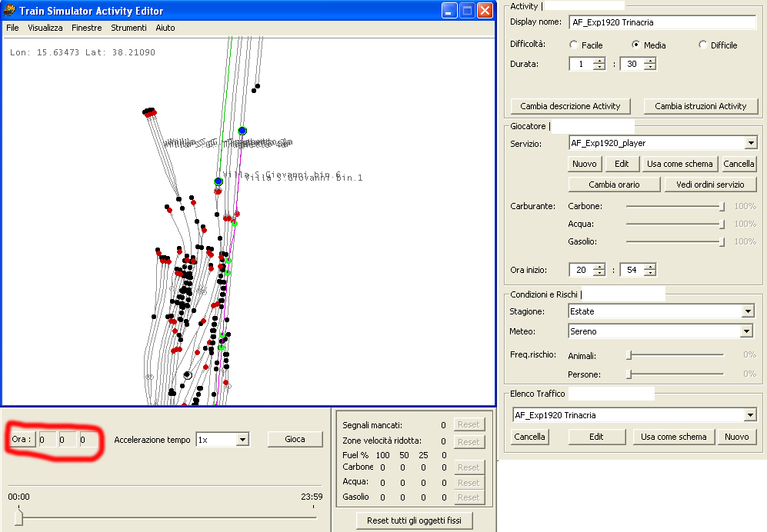Image resolution: width=767 pixels, height=532 pixels.
Task: Open the Strumenti menu
Action: [x=128, y=28]
